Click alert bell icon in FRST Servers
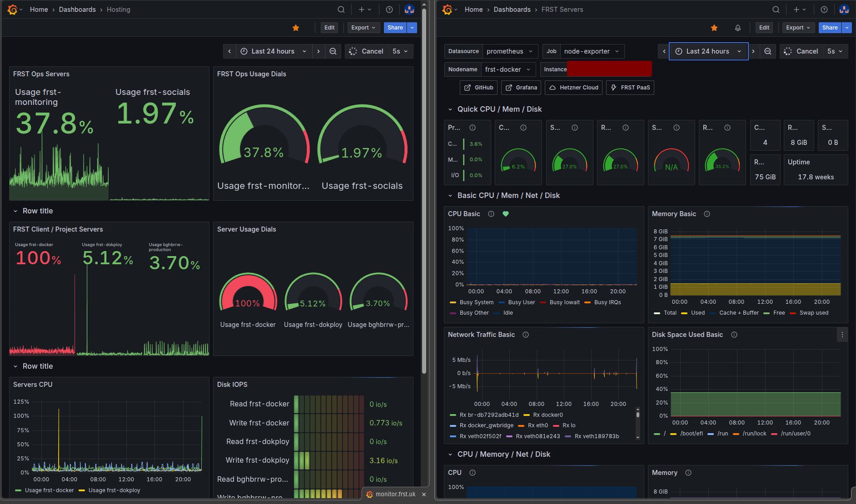The height and width of the screenshot is (504, 856). click(x=738, y=28)
